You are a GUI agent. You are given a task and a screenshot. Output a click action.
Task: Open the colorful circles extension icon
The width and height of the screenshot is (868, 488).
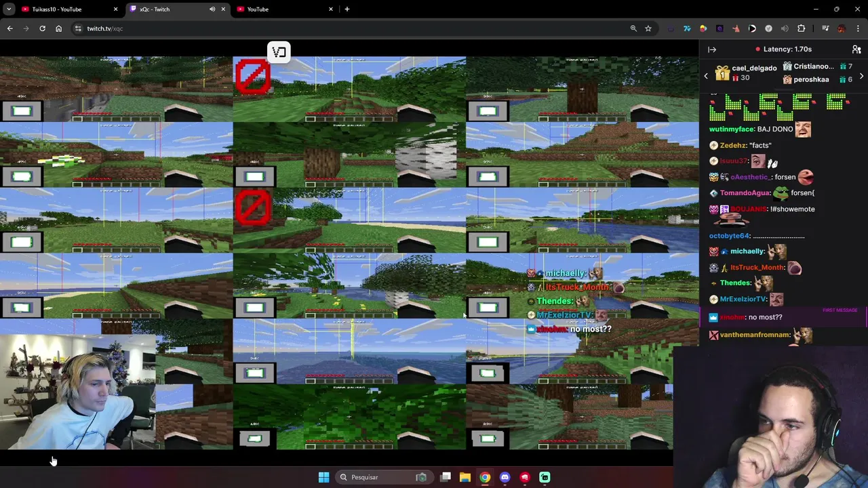pyautogui.click(x=703, y=28)
